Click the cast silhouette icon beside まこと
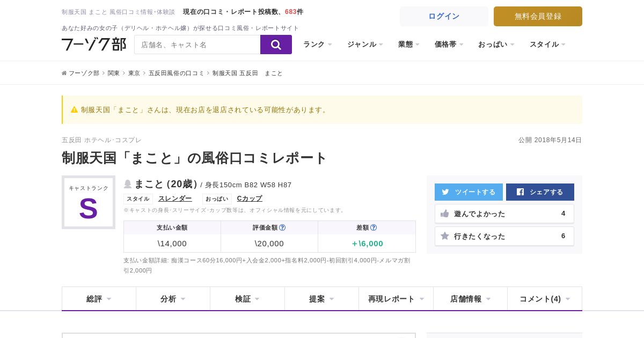 pyautogui.click(x=128, y=184)
